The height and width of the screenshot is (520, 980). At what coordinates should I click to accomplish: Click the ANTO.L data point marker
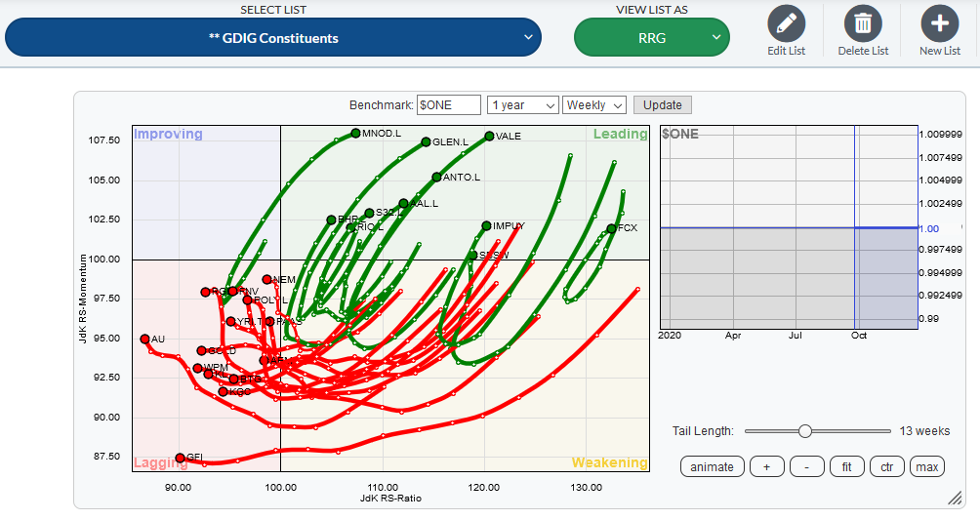tap(436, 177)
